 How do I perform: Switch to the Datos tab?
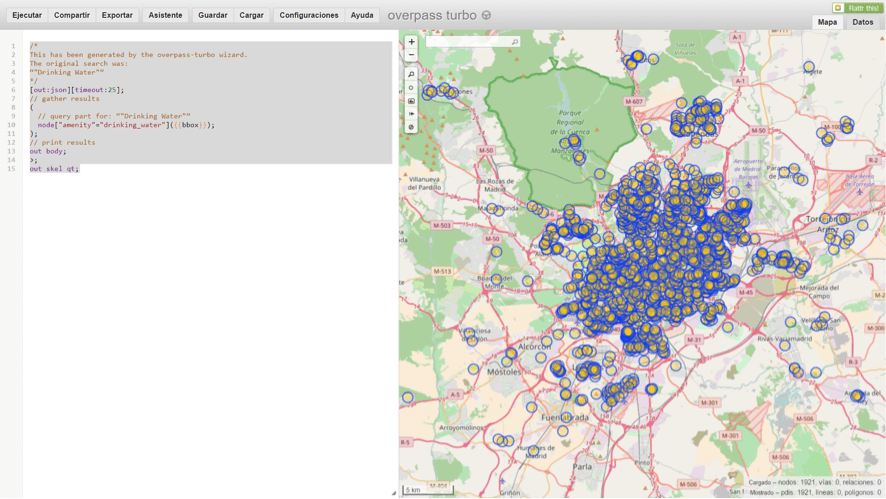point(862,22)
